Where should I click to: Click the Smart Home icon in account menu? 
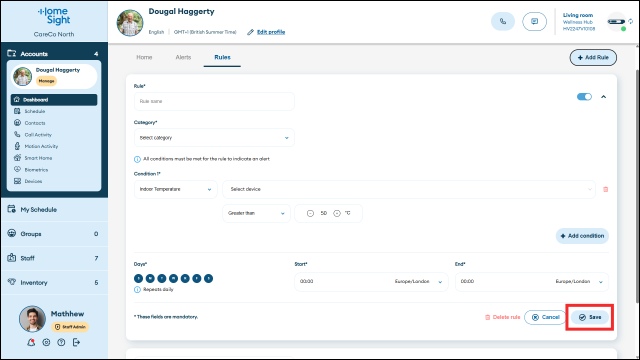17,158
